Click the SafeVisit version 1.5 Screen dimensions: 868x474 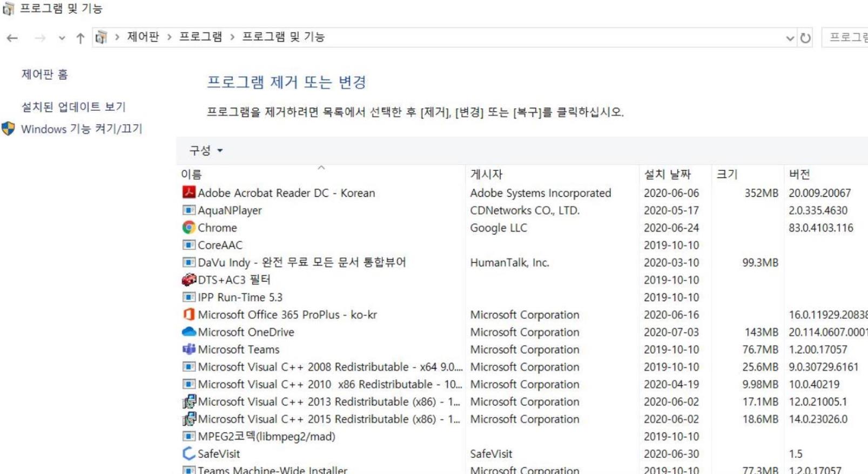795,453
